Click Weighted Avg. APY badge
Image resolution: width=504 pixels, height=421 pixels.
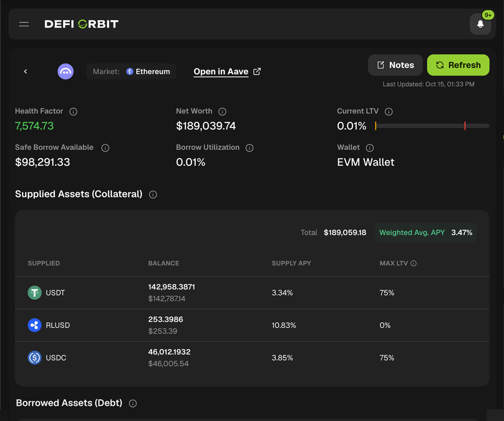(x=425, y=232)
